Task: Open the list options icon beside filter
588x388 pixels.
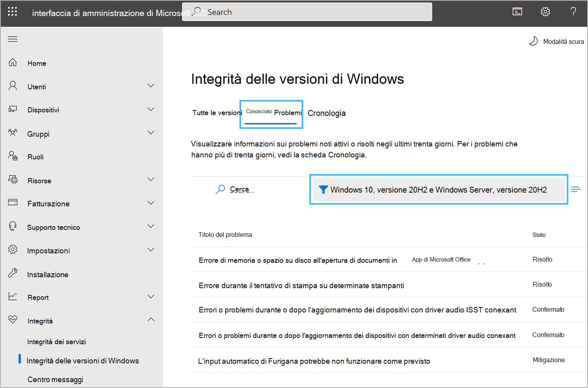Action: pos(576,189)
